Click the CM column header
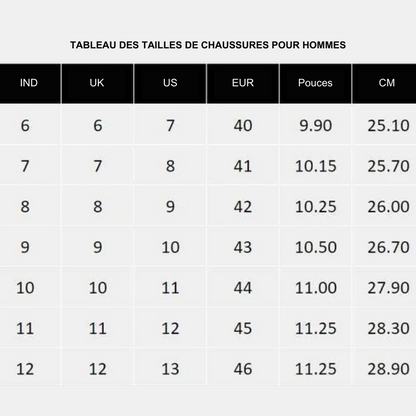The image size is (416, 416). pos(387,83)
